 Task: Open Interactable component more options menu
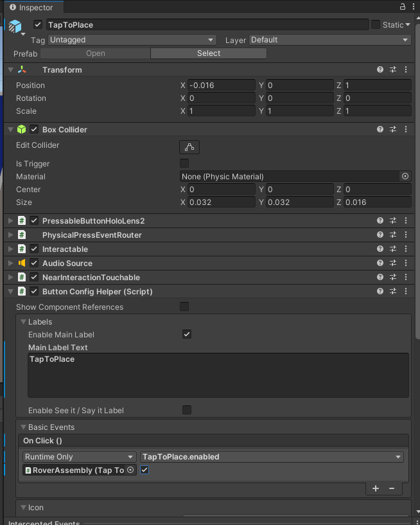[406, 249]
